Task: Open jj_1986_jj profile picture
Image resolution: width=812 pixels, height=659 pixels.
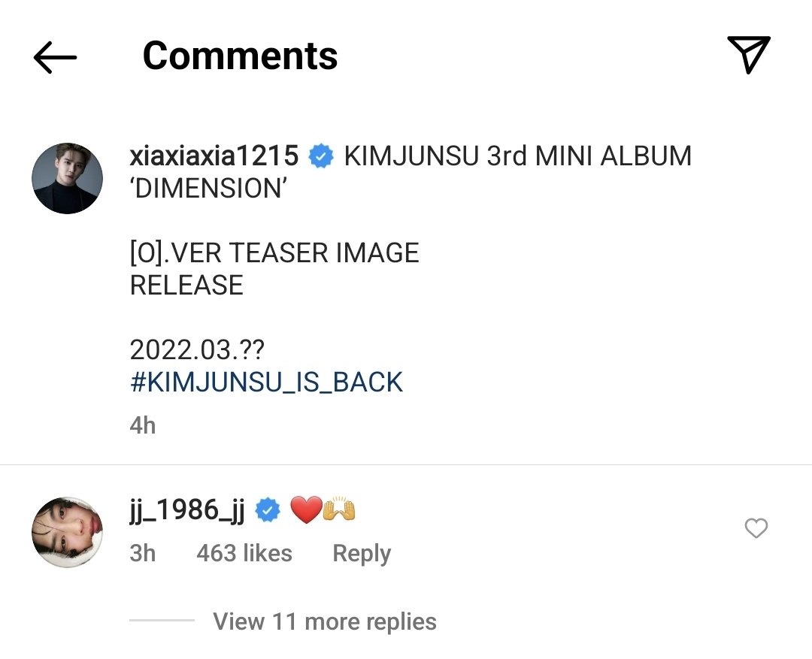Action: (x=68, y=532)
